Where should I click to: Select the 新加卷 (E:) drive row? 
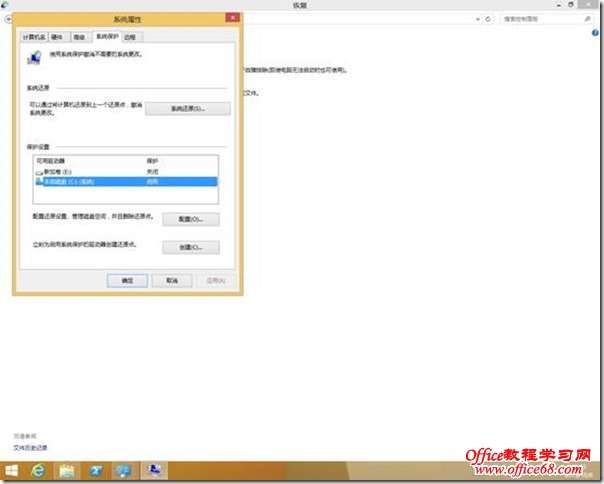126,171
